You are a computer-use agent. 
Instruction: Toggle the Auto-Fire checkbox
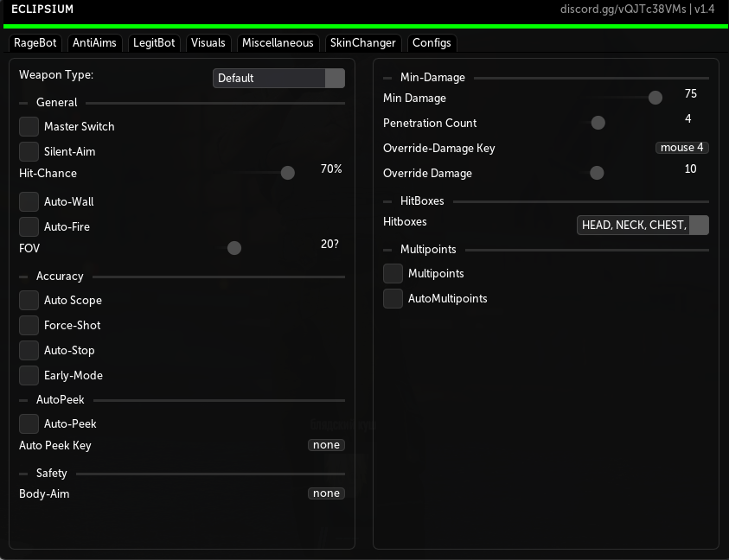tap(29, 226)
